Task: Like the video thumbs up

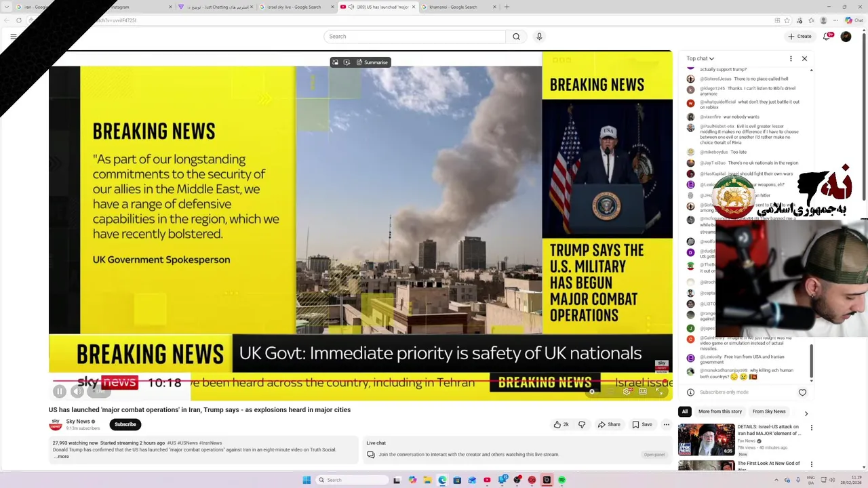Action: pos(561,424)
